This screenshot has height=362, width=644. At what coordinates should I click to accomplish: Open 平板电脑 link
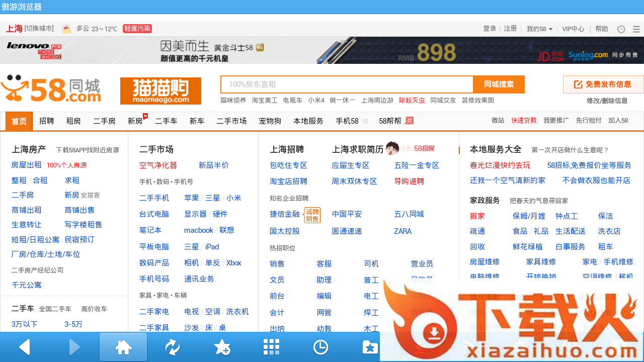tap(154, 247)
